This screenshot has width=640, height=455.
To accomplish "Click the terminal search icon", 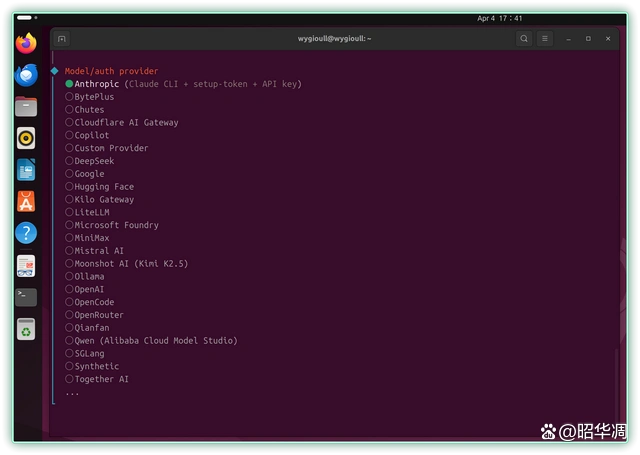I will point(524,39).
